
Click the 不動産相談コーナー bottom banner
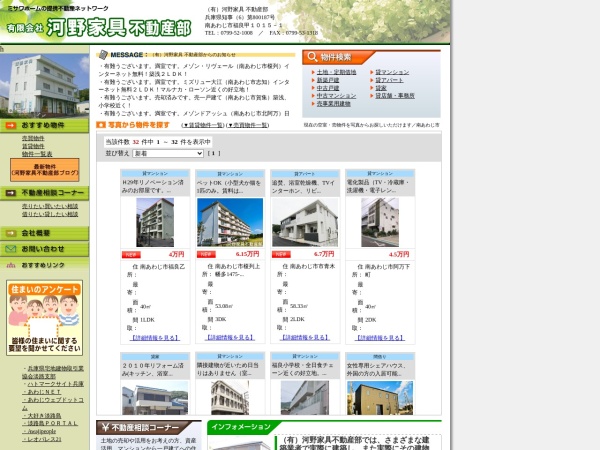point(149,427)
